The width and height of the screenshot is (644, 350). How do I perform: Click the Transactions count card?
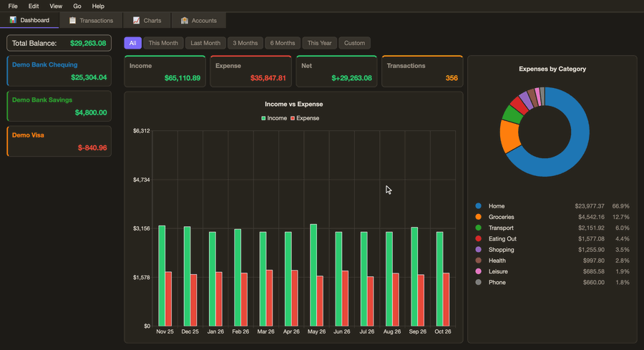tap(422, 72)
